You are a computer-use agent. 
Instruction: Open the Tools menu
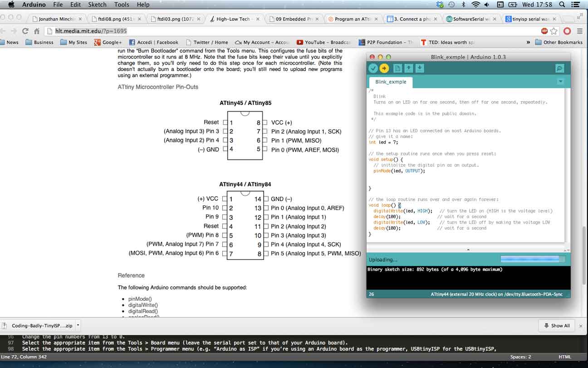tap(122, 5)
